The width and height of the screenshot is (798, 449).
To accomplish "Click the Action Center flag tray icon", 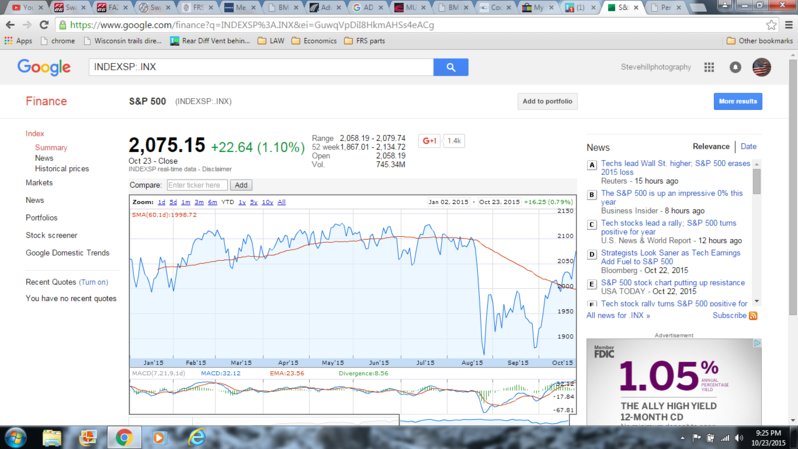I will (697, 438).
